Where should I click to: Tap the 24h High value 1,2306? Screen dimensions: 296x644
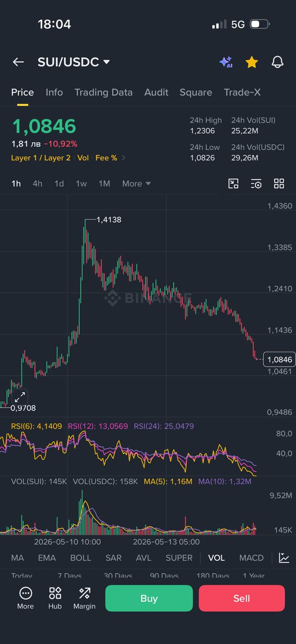point(202,130)
